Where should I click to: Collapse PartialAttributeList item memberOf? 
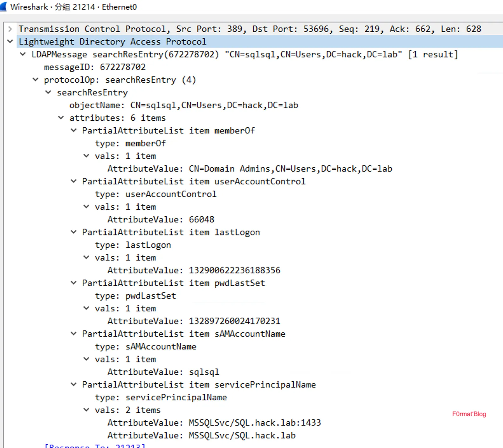tap(74, 131)
